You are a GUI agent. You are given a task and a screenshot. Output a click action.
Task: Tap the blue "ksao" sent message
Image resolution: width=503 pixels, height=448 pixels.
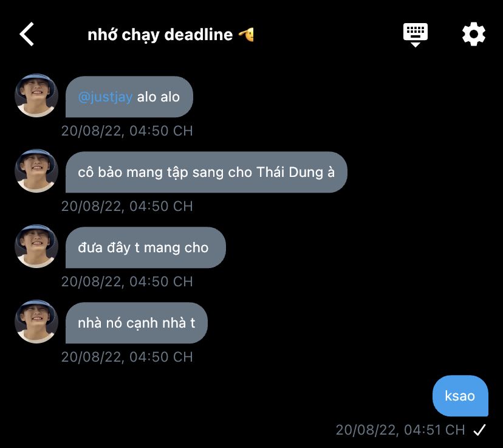pos(460,396)
